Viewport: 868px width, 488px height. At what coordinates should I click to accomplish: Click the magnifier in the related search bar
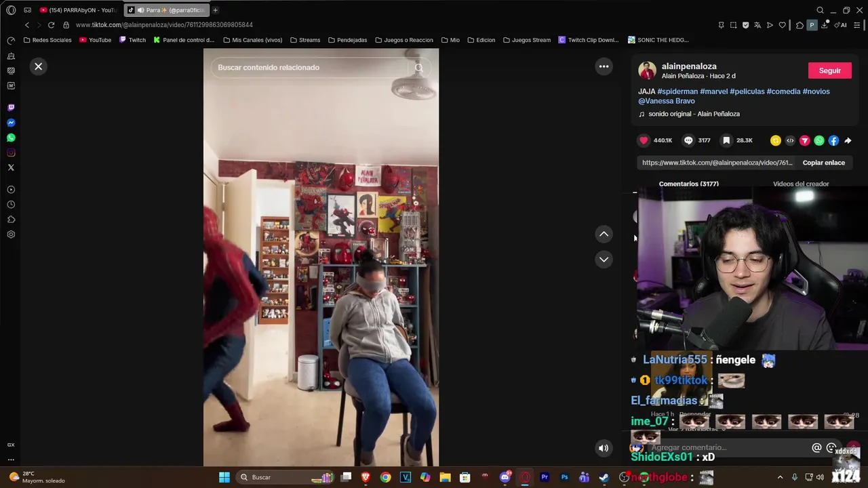pos(419,68)
